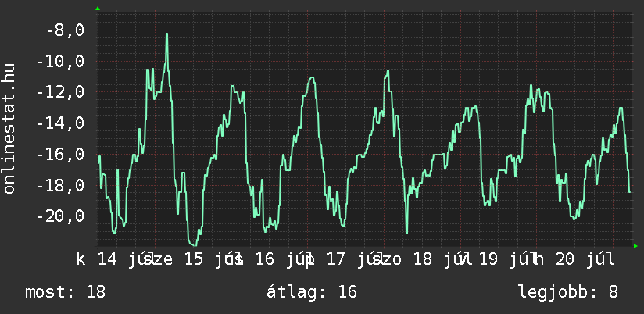Click the 'p 17 júl' date label
This screenshot has width=644, height=314.
click(x=344, y=259)
